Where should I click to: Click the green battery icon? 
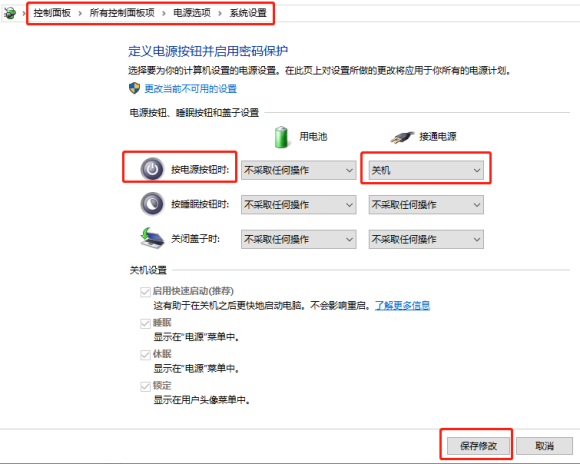281,137
